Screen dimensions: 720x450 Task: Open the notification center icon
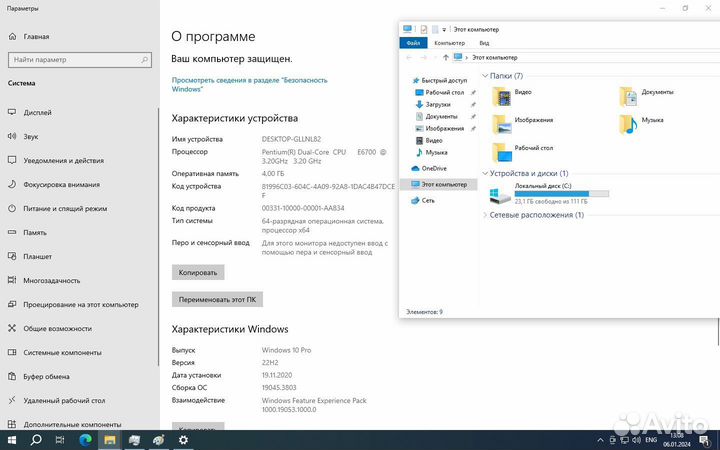[705, 440]
